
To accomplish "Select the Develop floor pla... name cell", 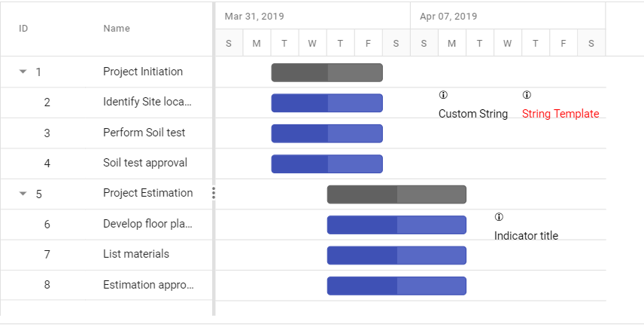I will [148, 224].
